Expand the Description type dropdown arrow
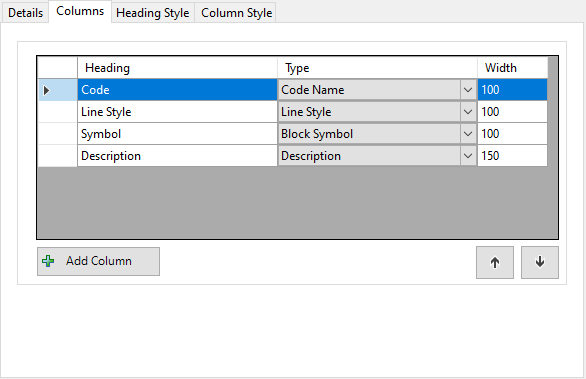Viewport: 586px width, 379px height. pos(468,156)
